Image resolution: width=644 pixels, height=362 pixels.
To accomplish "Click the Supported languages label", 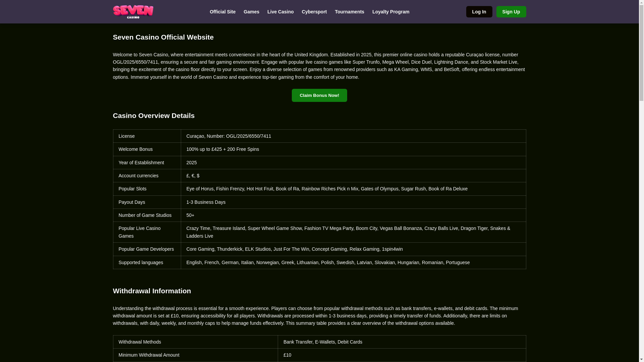I will (x=147, y=262).
